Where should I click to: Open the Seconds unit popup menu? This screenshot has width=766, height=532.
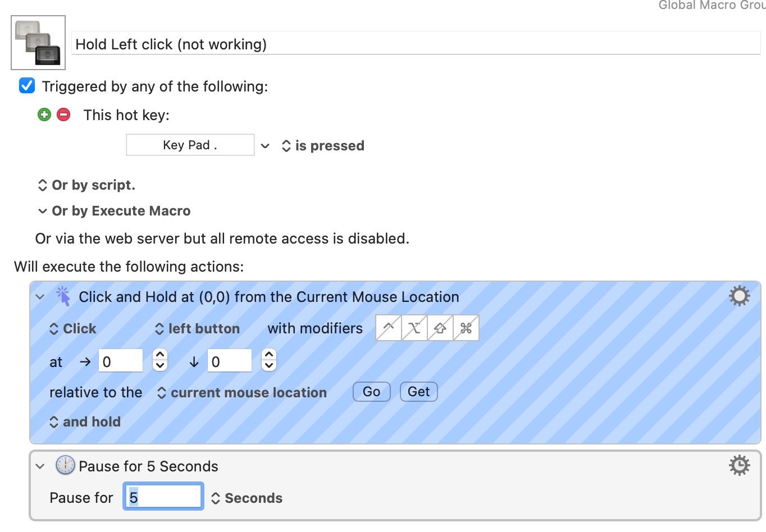pyautogui.click(x=247, y=498)
